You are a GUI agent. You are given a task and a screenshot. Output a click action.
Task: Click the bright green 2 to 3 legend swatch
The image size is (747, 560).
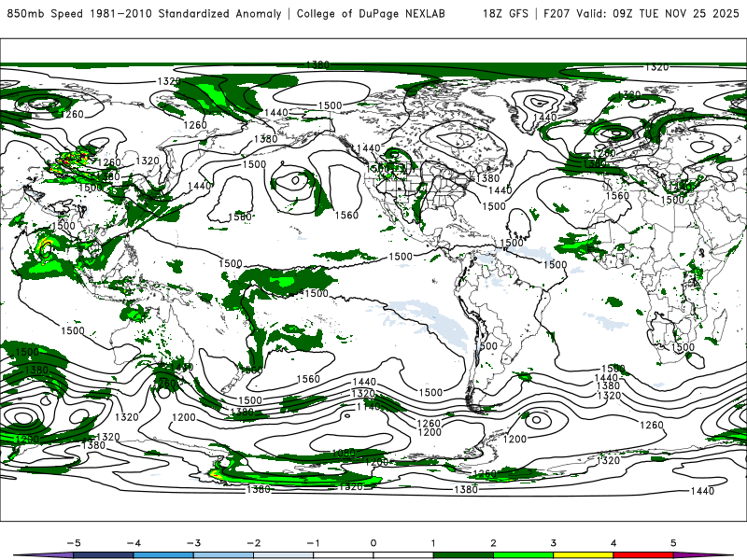coord(523,555)
